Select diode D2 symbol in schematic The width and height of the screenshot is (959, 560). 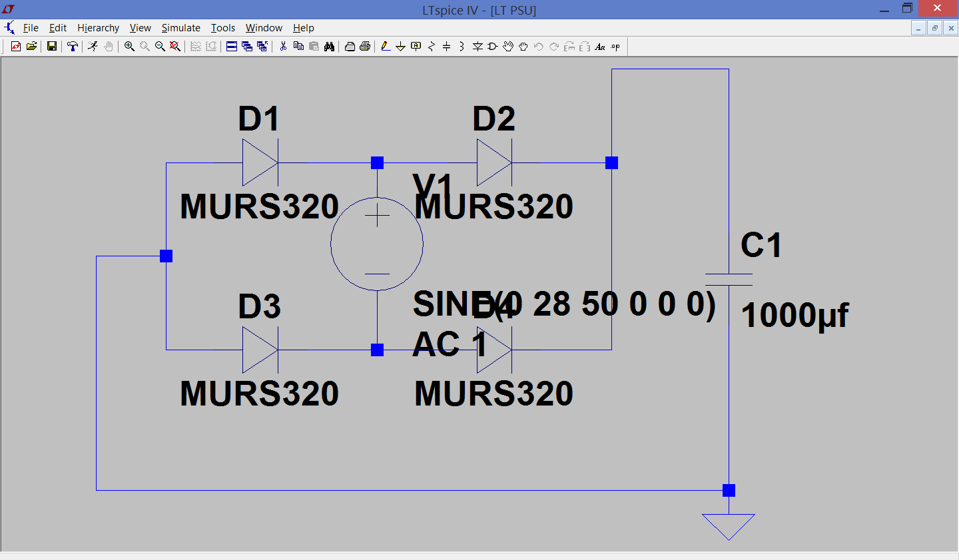pos(495,162)
